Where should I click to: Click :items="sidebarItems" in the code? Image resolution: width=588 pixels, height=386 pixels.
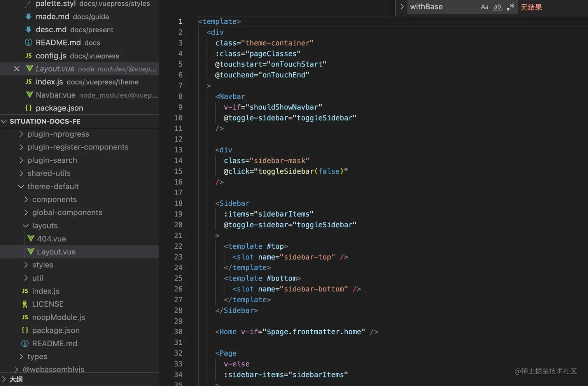(x=269, y=214)
